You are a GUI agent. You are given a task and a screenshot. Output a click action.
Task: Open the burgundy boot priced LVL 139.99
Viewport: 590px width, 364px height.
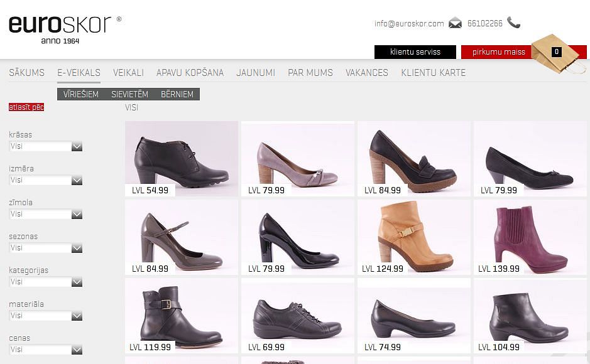tap(530, 235)
